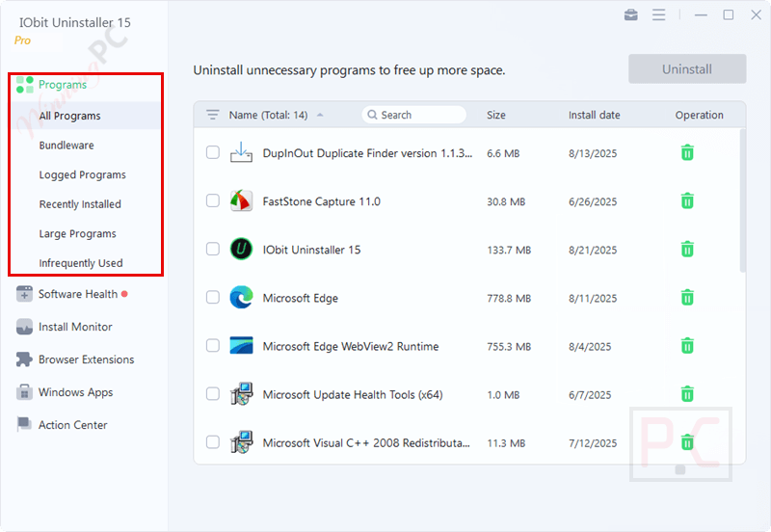The width and height of the screenshot is (771, 532).
Task: Click the Windows Apps icon
Action: pyautogui.click(x=24, y=392)
